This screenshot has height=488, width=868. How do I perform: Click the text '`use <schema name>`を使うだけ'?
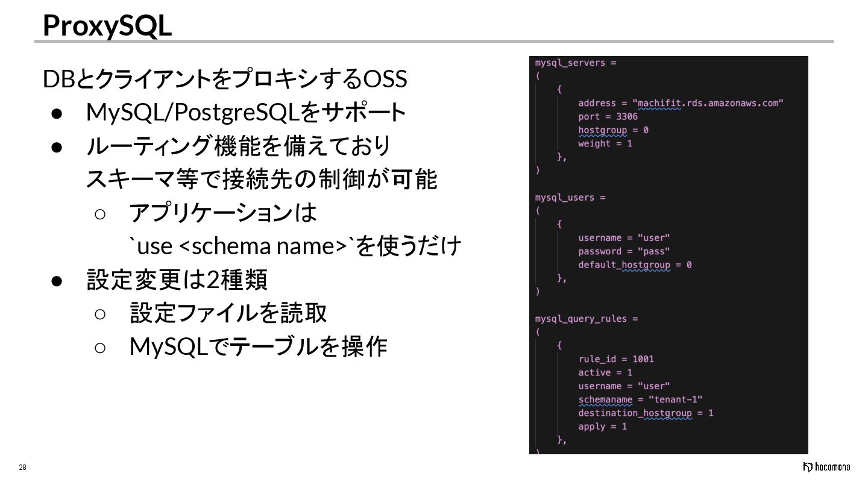point(295,246)
